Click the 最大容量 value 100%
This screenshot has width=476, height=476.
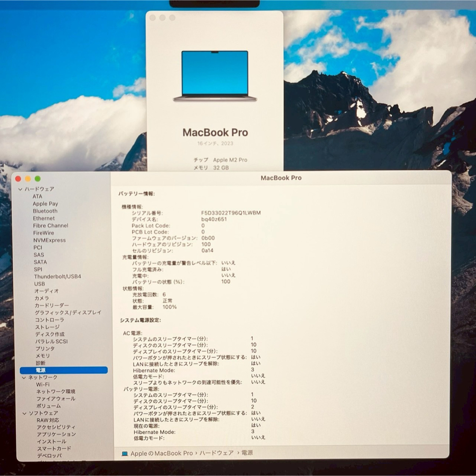click(170, 307)
